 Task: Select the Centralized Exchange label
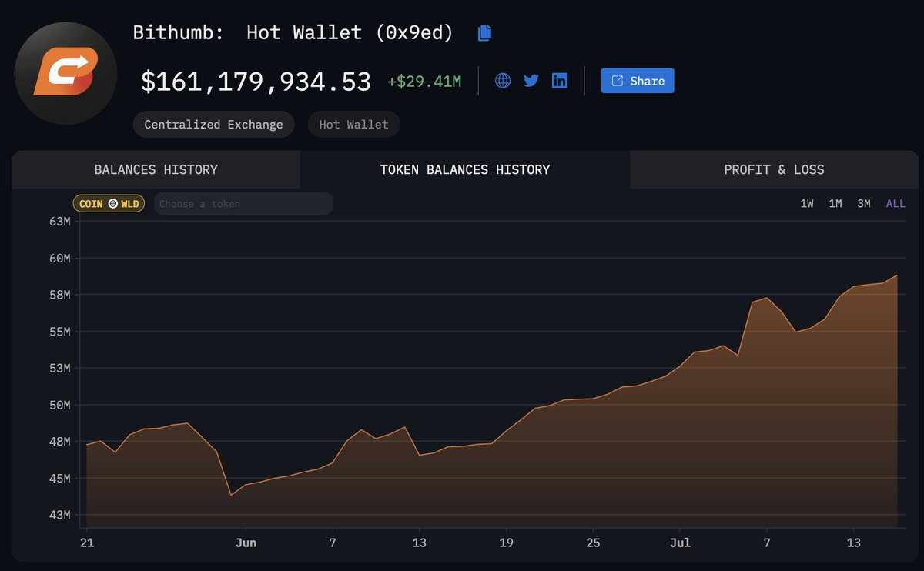[213, 124]
